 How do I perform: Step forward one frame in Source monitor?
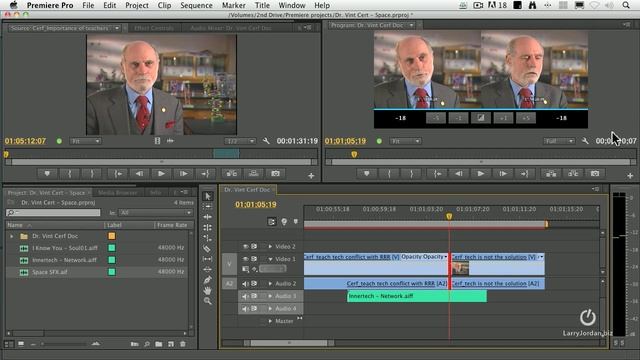pos(184,174)
